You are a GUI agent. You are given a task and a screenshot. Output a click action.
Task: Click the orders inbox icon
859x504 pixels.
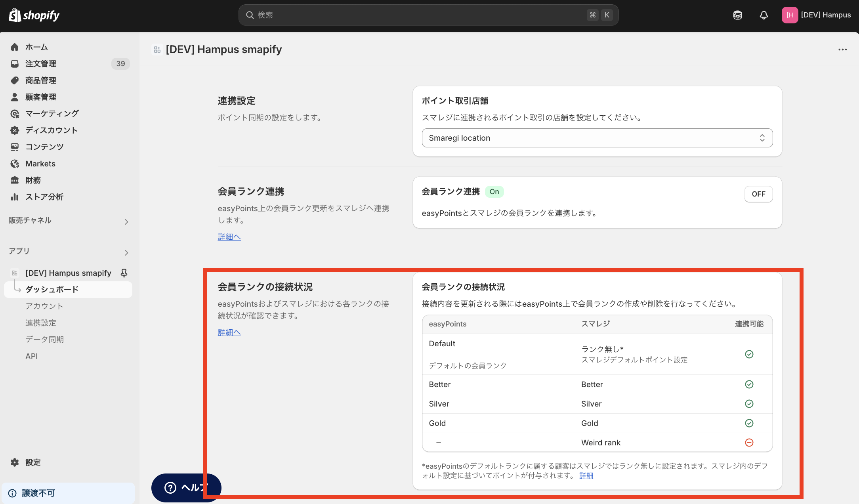point(15,64)
